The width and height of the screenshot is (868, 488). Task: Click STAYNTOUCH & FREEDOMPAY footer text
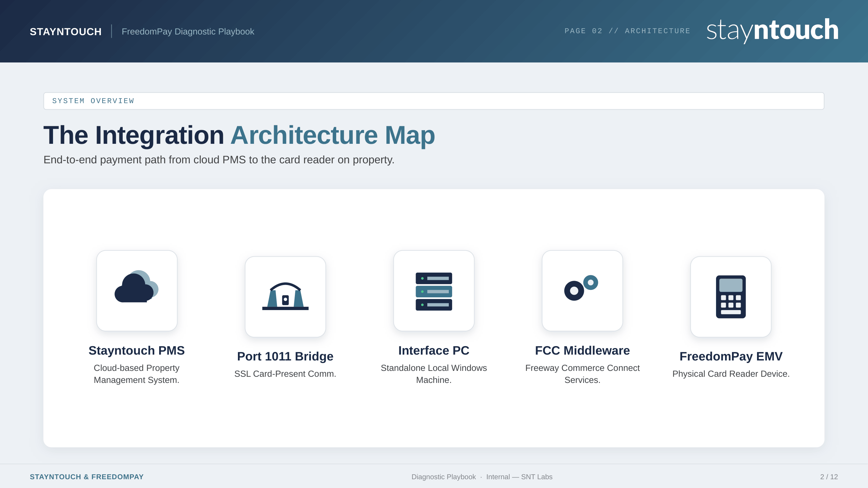coord(87,477)
